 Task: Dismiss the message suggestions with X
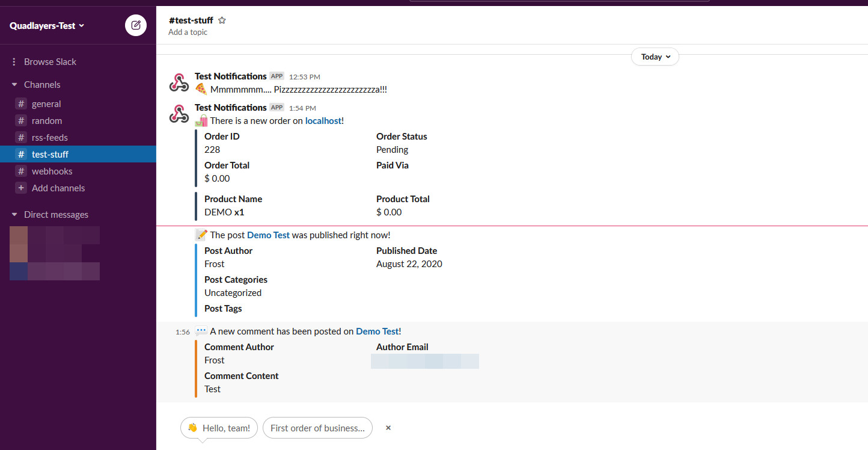[x=388, y=428]
